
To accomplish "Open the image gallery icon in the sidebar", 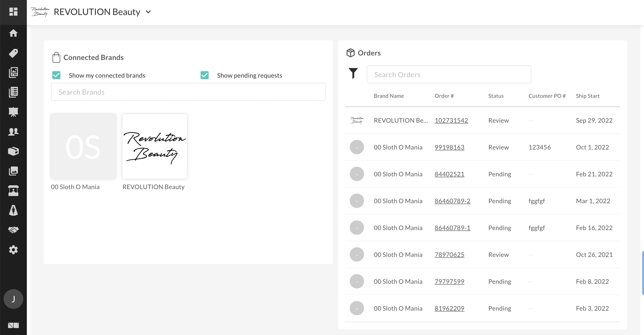I will pyautogui.click(x=13, y=171).
